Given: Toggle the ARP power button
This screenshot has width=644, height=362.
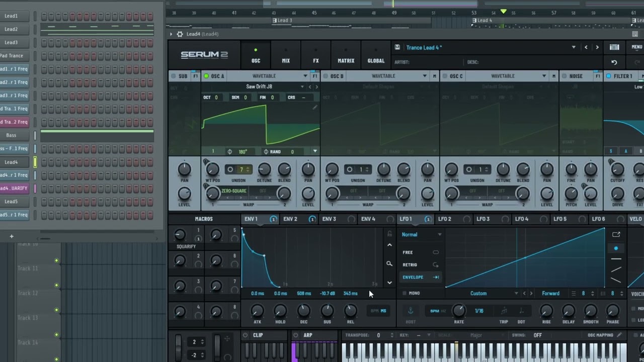Looking at the screenshot, I should click(296, 335).
